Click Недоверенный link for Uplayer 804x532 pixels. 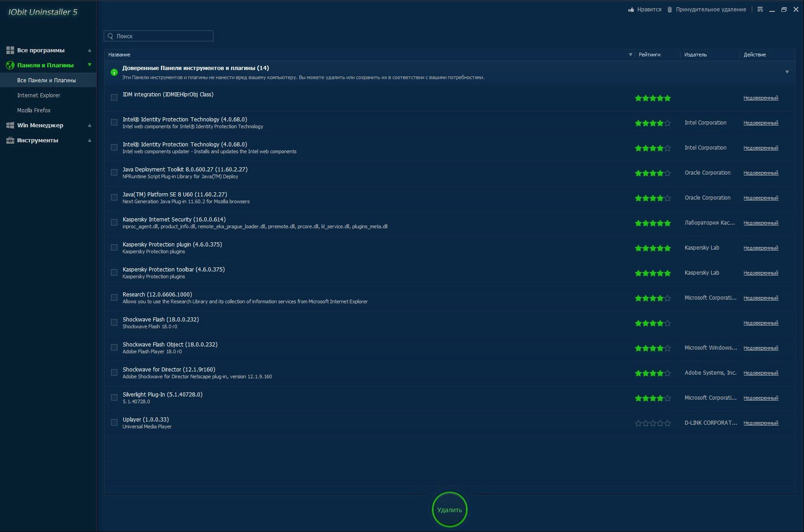click(761, 423)
